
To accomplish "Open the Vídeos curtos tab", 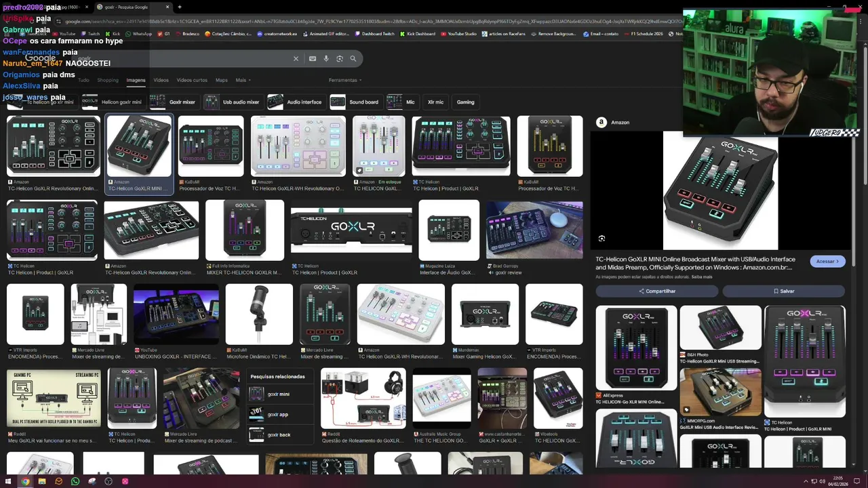I will (192, 80).
